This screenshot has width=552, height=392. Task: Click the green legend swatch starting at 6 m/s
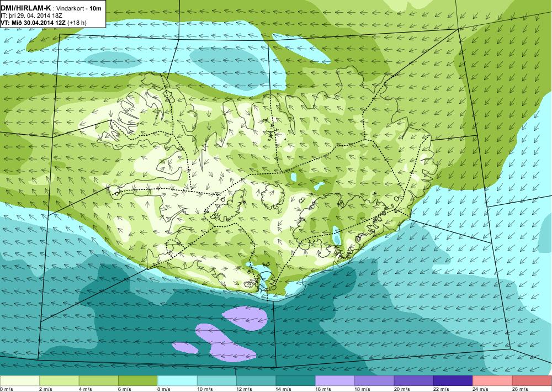coord(138,381)
